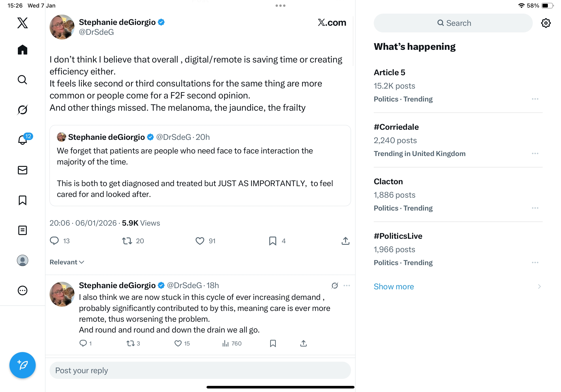The width and height of the screenshot is (561, 392).
Task: Open notifications bell with 12 badge
Action: pyautogui.click(x=23, y=140)
